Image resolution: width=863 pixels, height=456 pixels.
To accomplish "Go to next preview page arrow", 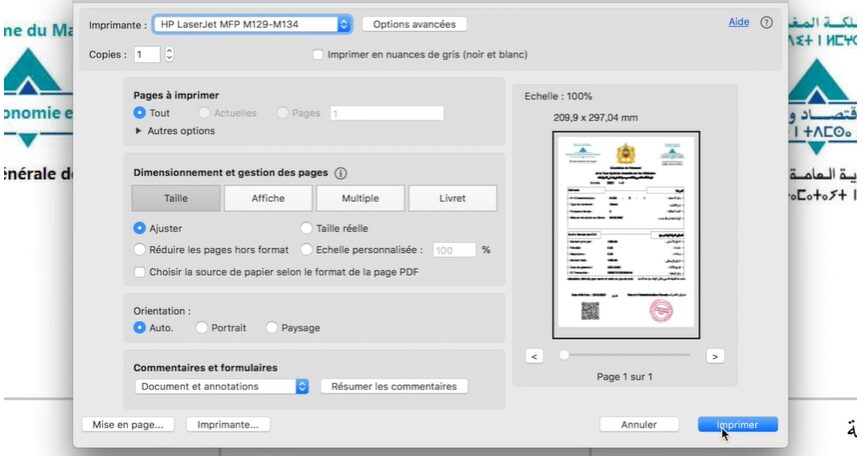I will [x=715, y=356].
